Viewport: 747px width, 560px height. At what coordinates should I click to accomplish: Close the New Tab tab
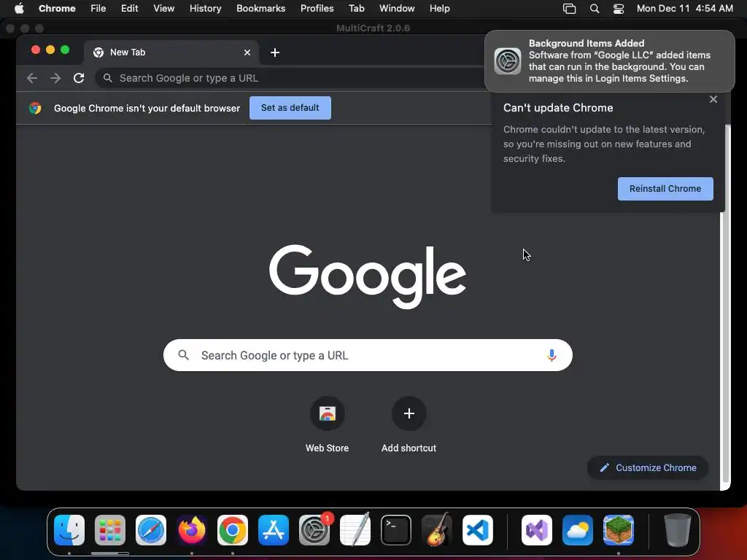(x=247, y=52)
